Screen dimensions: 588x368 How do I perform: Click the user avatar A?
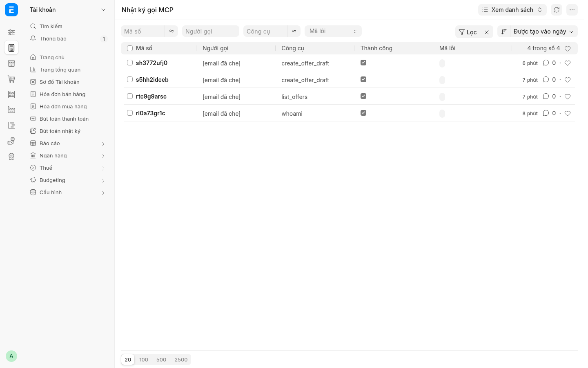[x=11, y=356]
